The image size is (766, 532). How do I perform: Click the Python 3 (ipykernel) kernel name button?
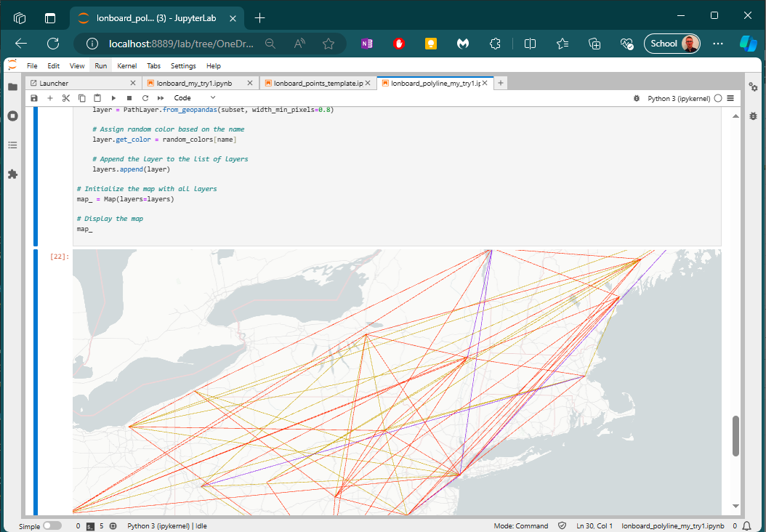click(680, 98)
